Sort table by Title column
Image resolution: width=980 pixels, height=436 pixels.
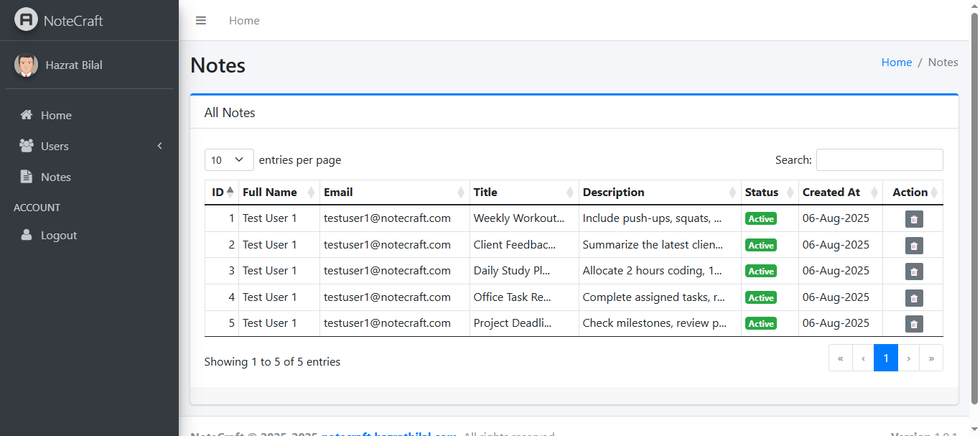(524, 193)
